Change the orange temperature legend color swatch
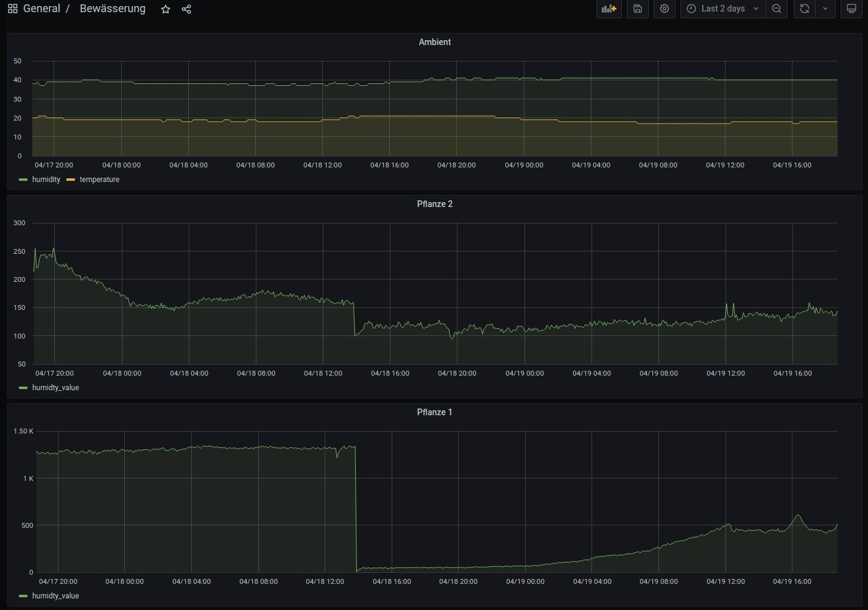868x610 pixels. [x=71, y=180]
